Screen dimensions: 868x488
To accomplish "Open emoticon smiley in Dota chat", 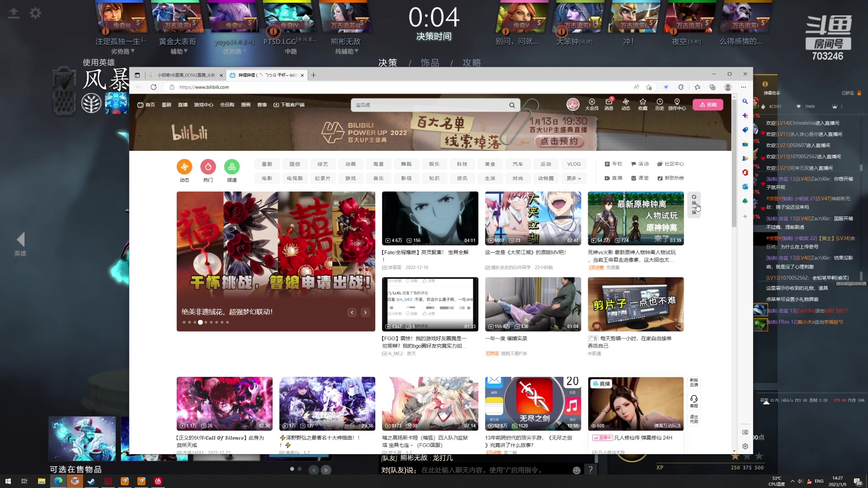I will (x=576, y=470).
